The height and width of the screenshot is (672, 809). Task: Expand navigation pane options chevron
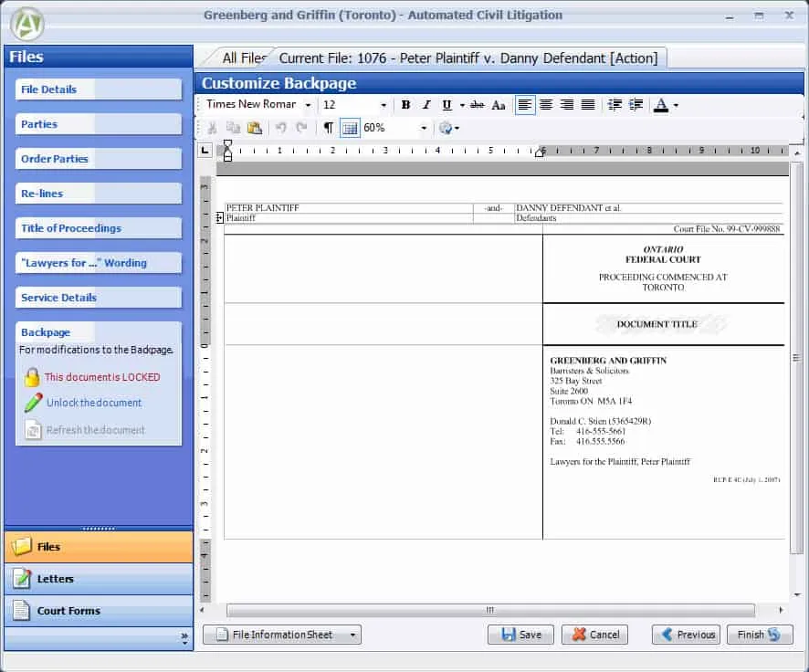pos(184,638)
